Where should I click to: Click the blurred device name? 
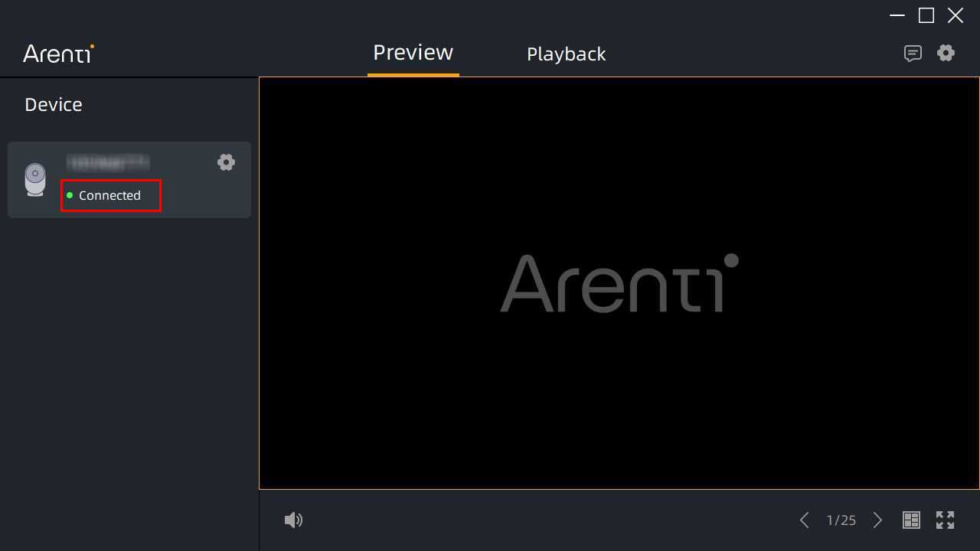(x=108, y=162)
